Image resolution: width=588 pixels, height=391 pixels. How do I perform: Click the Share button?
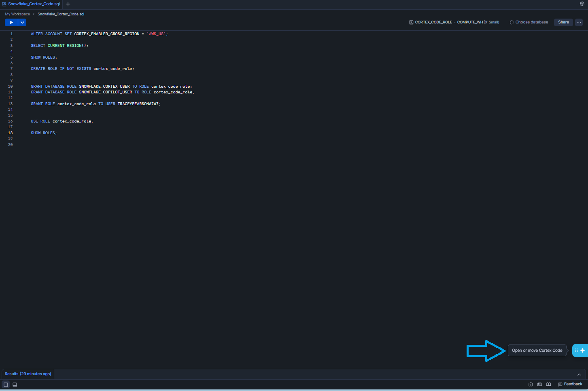coord(563,22)
